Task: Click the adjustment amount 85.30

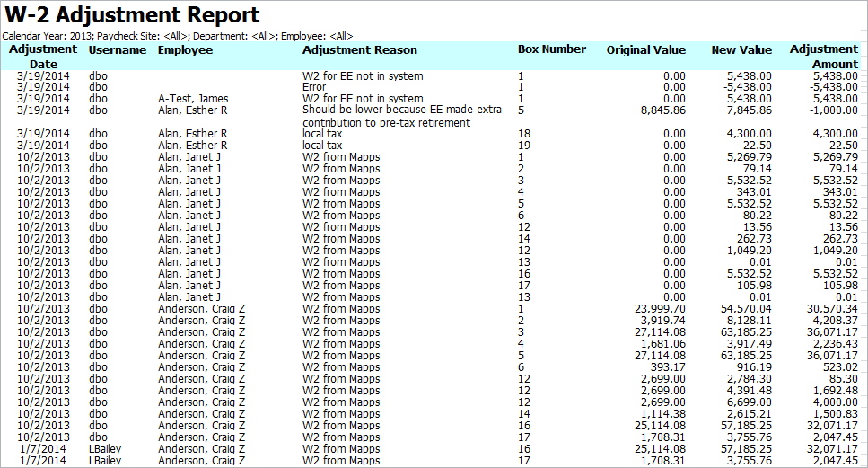Action: pyautogui.click(x=844, y=378)
